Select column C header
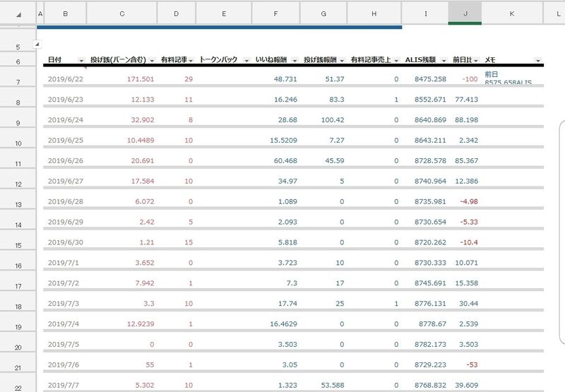Image resolution: width=565 pixels, height=392 pixels. point(122,13)
